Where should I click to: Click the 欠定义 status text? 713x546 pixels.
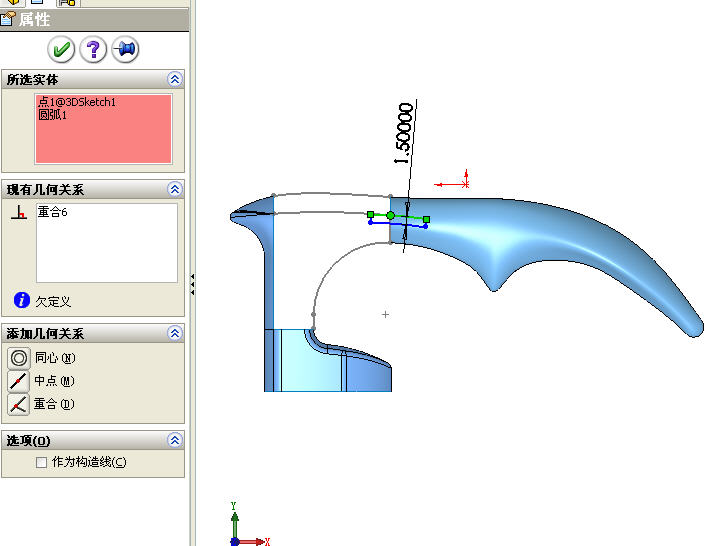53,301
